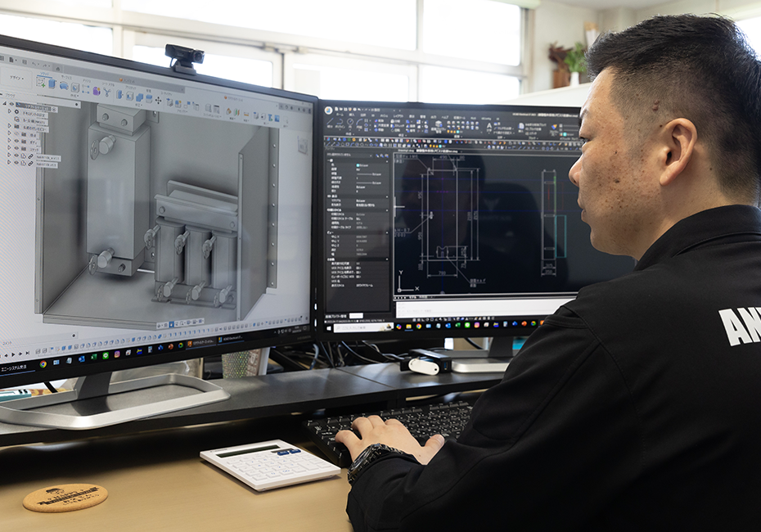761x532 pixels.
Task: Jump to end of Fusion timeline
Action: pos(27,353)
